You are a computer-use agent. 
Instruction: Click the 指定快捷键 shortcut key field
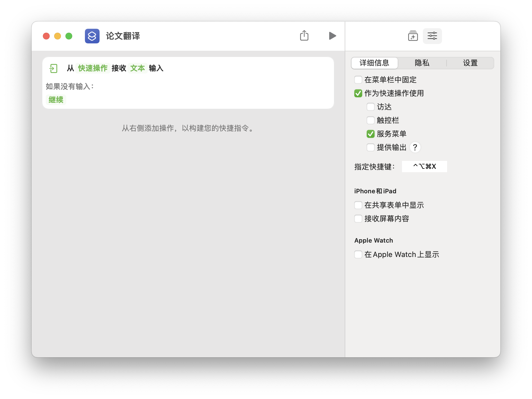[424, 167]
